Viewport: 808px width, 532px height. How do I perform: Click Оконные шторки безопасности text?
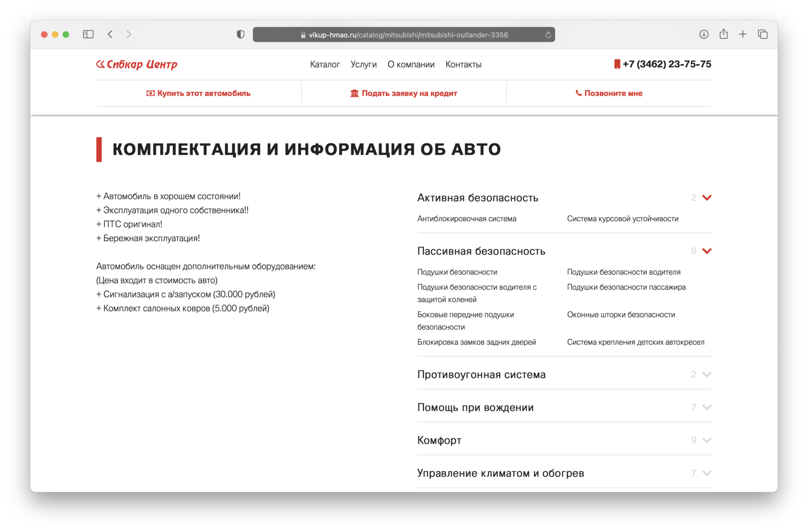[621, 314]
